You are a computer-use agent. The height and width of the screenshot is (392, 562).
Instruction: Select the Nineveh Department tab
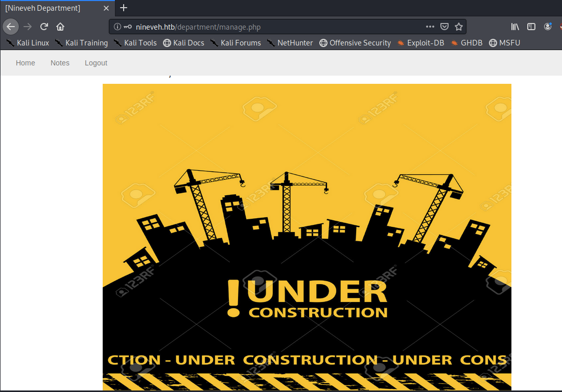point(46,8)
